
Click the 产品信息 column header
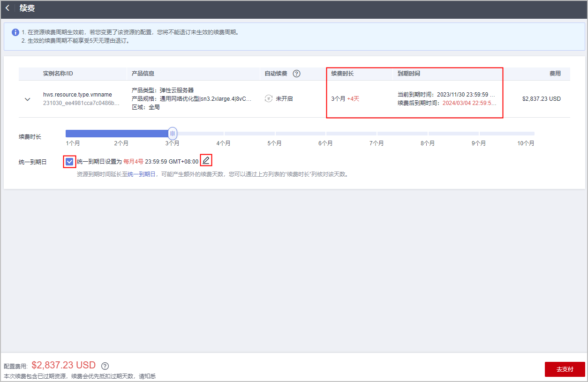143,74
